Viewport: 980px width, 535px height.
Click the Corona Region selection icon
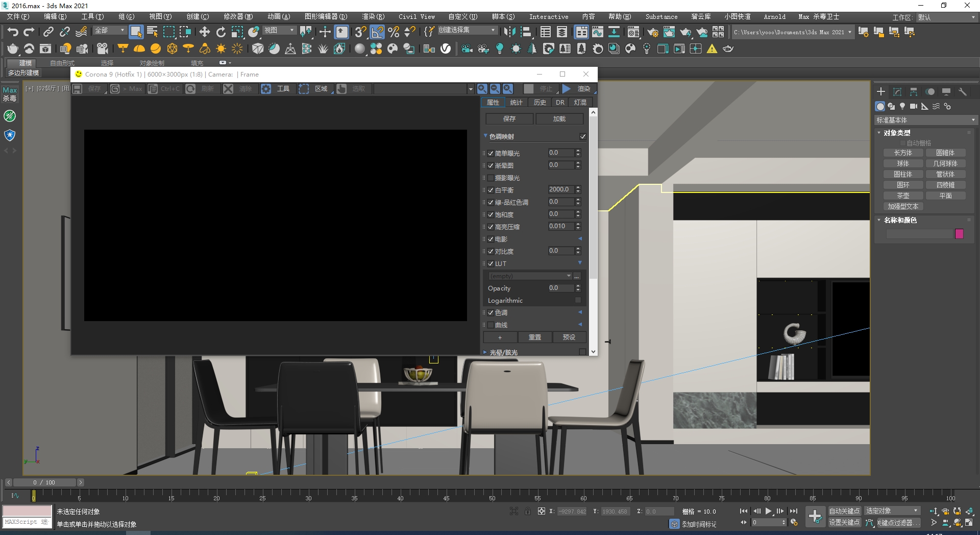(304, 89)
